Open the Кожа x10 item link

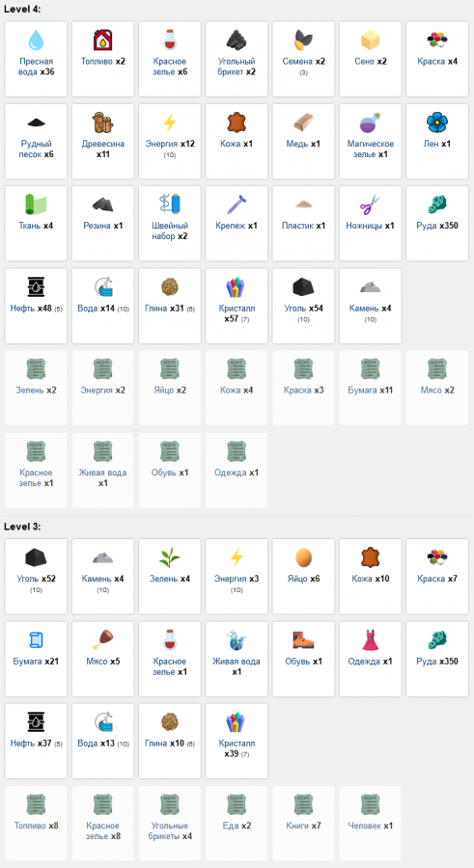coord(371,579)
